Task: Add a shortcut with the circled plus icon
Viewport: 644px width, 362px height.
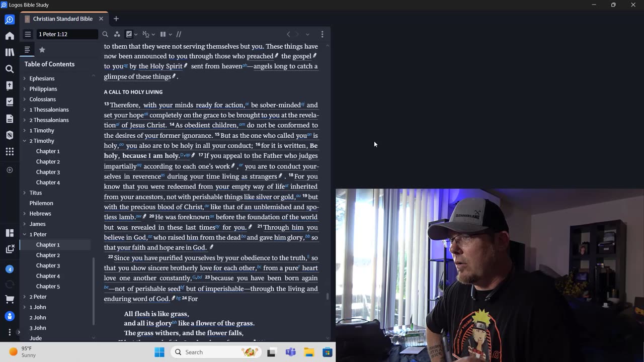Action: click(x=10, y=170)
